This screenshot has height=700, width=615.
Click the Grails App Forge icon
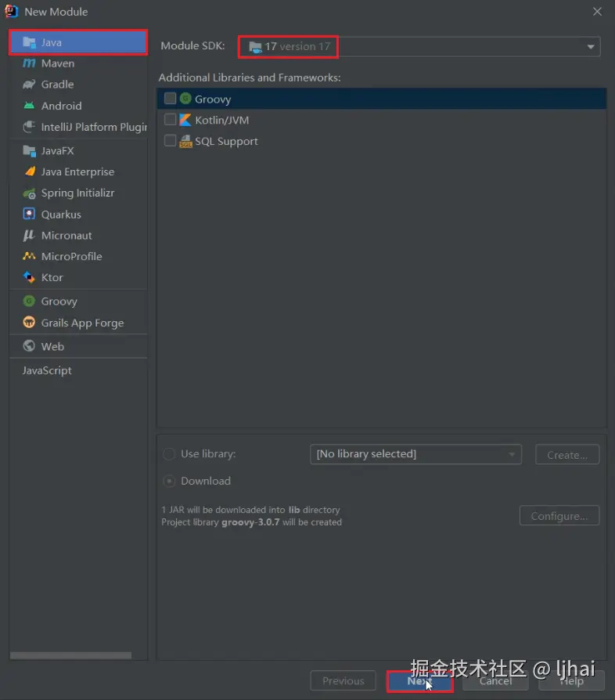[29, 323]
